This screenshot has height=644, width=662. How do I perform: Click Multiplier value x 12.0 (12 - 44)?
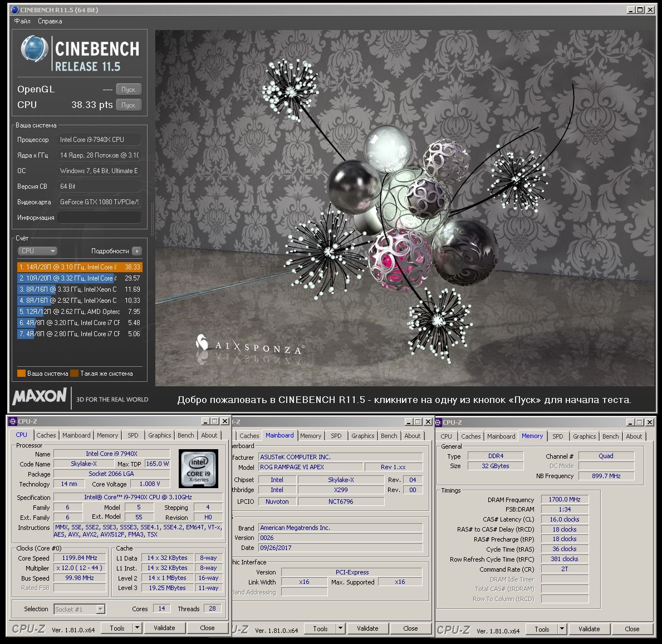pyautogui.click(x=80, y=568)
